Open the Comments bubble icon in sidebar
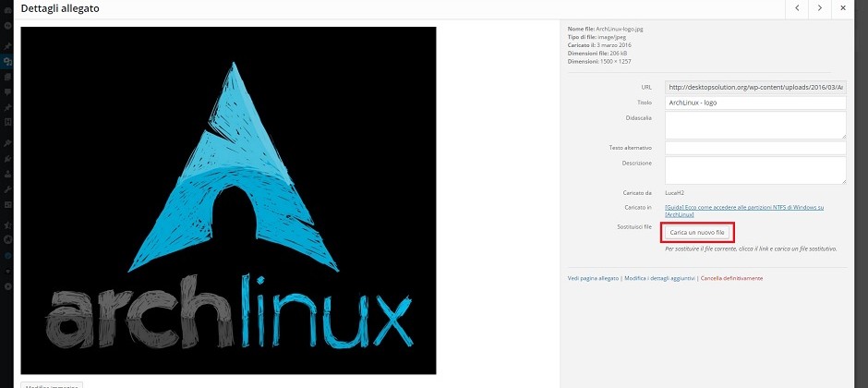The width and height of the screenshot is (868, 388). tap(7, 91)
